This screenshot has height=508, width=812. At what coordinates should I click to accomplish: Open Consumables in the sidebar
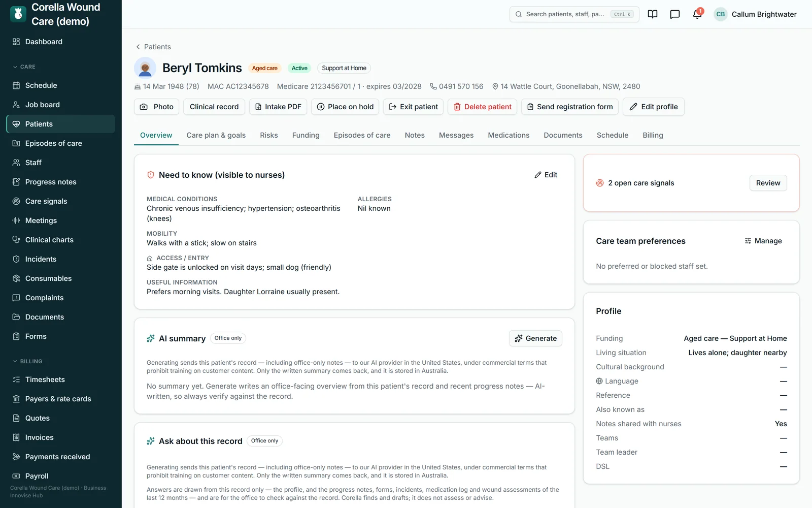coord(60,278)
